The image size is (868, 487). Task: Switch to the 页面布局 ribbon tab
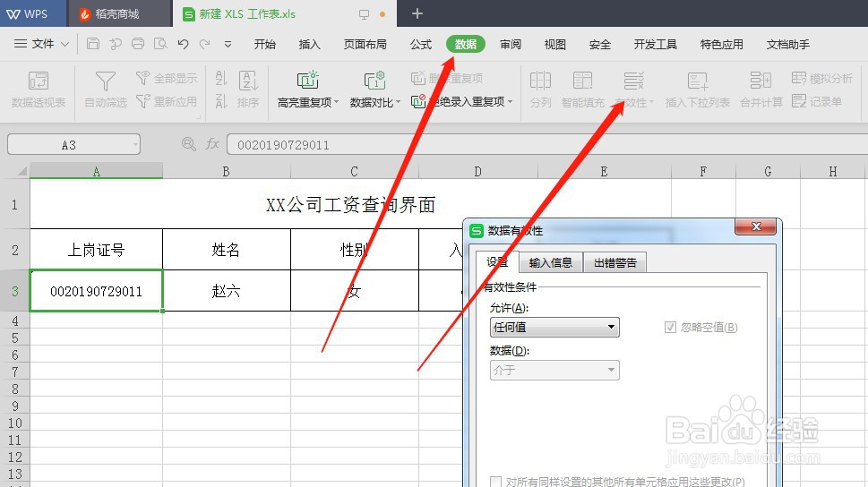pyautogui.click(x=365, y=44)
